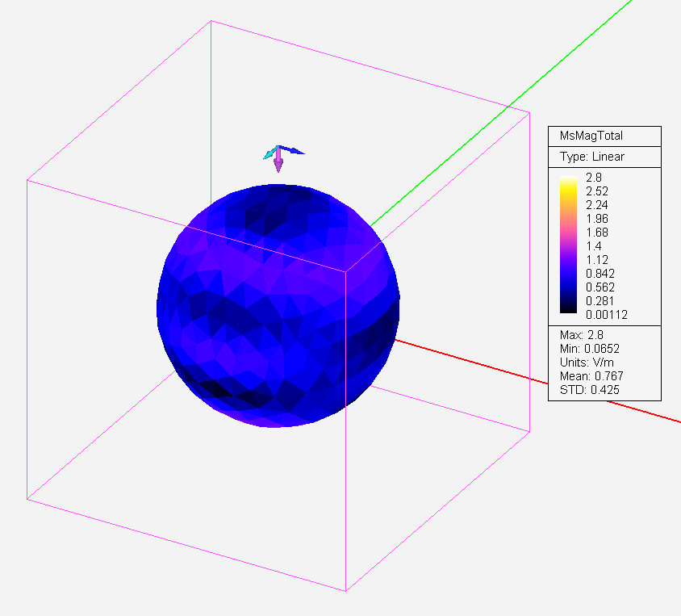Click the 2.8 scale value at top
The image size is (681, 616).
coord(594,178)
